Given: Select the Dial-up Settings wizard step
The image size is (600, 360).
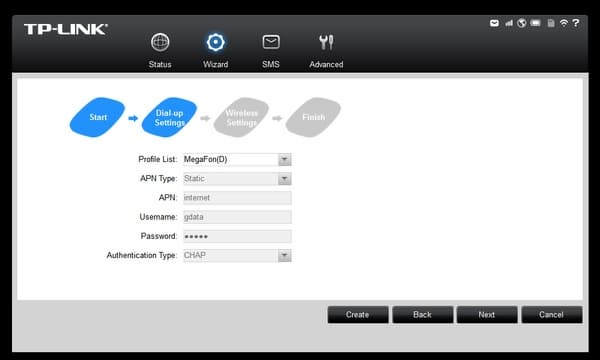Looking at the screenshot, I should pos(169,117).
